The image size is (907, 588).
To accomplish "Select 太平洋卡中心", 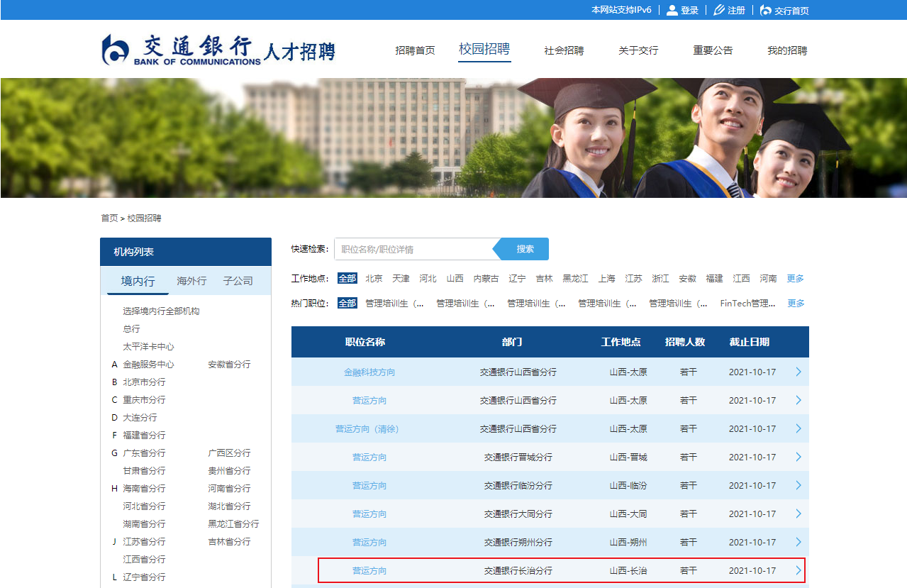I will coord(148,347).
